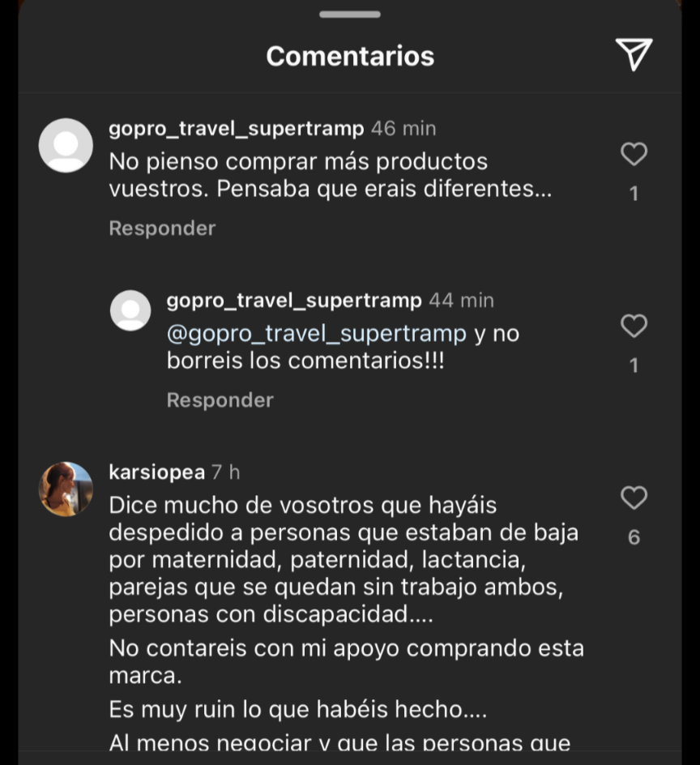The height and width of the screenshot is (765, 700).
Task: Open the gopro_travel_supertramp username on the 44 min reply
Action: click(294, 300)
